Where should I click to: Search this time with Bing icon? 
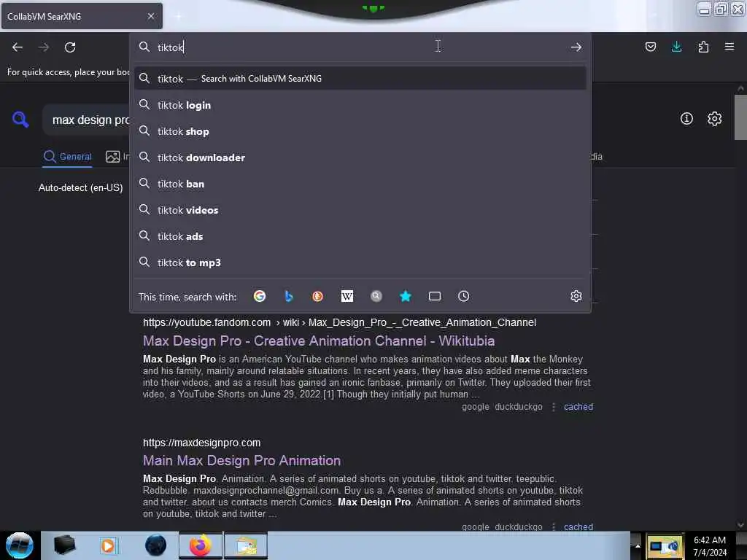click(x=289, y=296)
